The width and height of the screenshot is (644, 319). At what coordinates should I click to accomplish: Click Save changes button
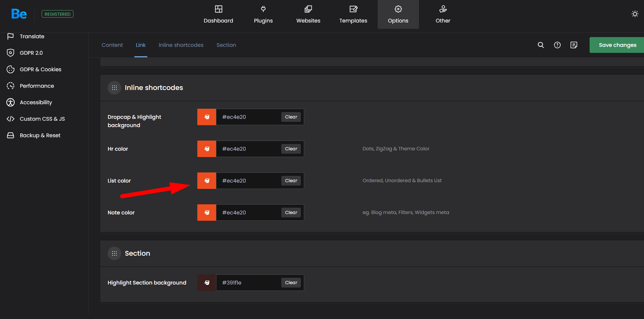(617, 45)
